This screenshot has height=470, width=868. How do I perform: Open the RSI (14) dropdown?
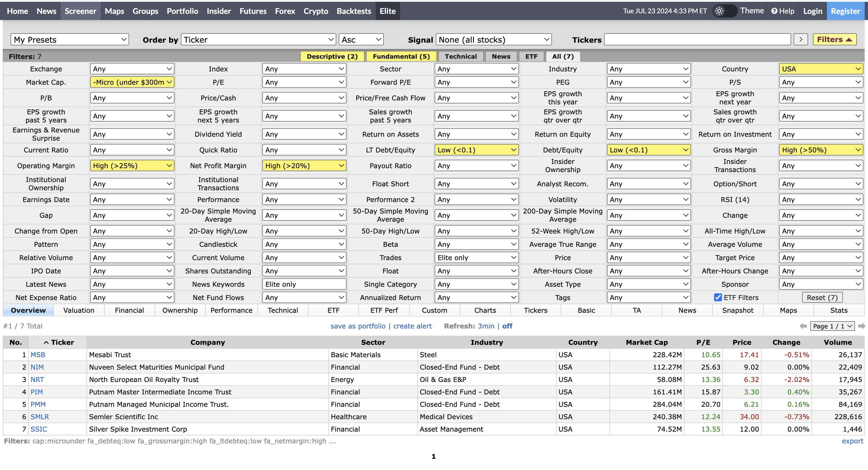[821, 199]
